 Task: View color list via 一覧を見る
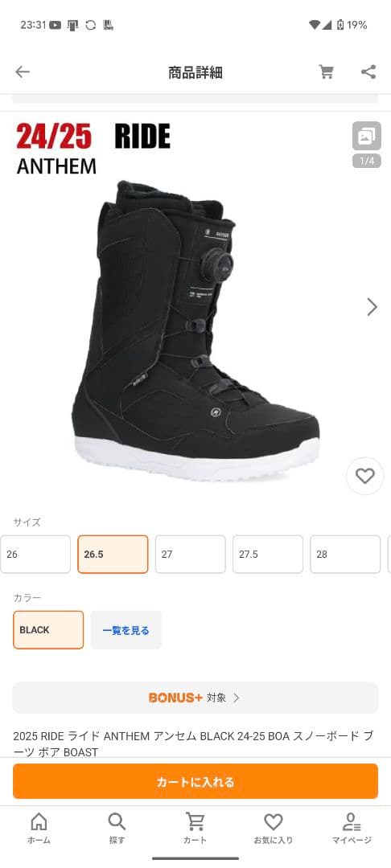126,630
